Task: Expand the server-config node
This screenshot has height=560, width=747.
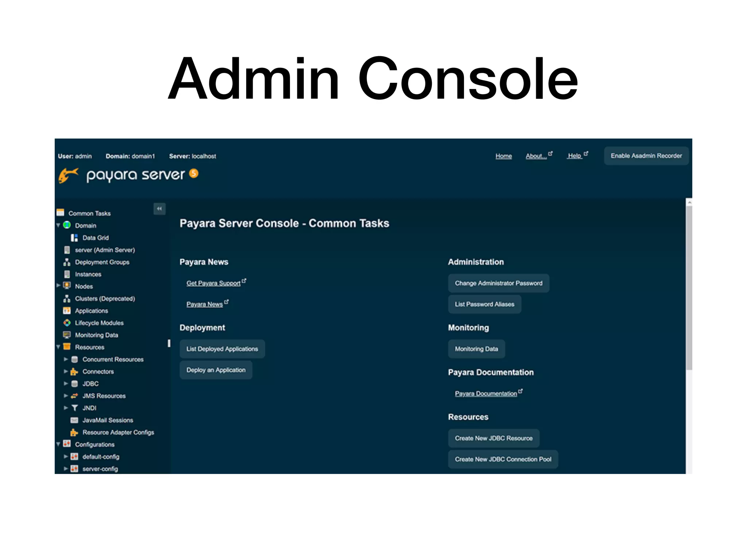Action: 66,468
